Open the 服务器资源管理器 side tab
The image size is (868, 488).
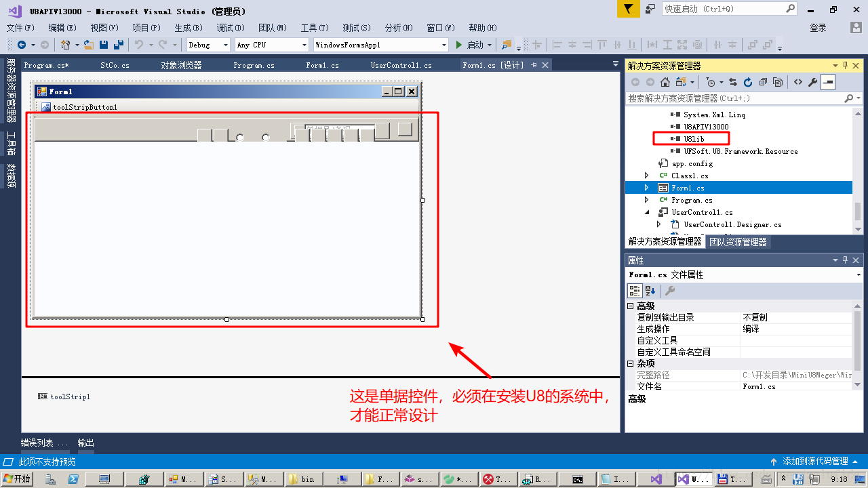[11, 91]
